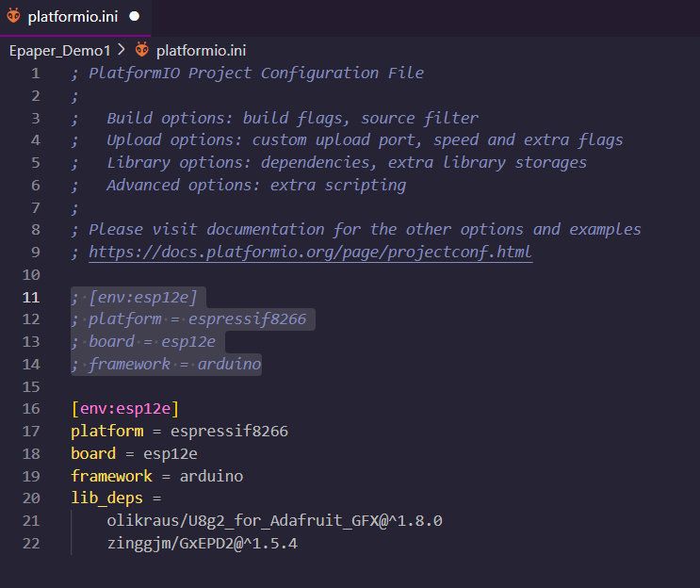
Task: Click the PlatformIO icon in the platformio.ini tab
Action: click(13, 16)
